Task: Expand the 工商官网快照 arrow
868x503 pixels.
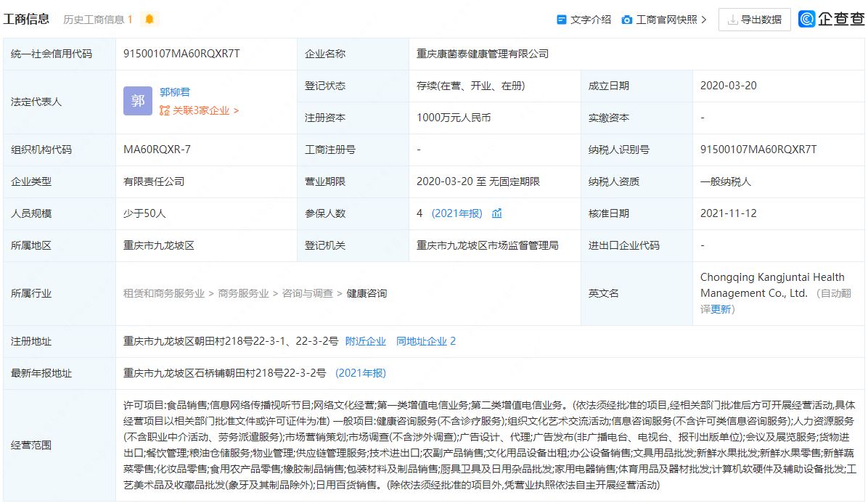Action: [x=704, y=20]
